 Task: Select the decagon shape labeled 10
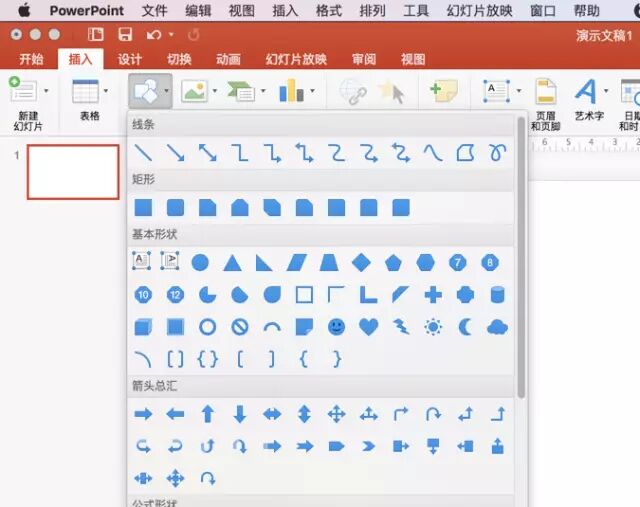coord(143,295)
